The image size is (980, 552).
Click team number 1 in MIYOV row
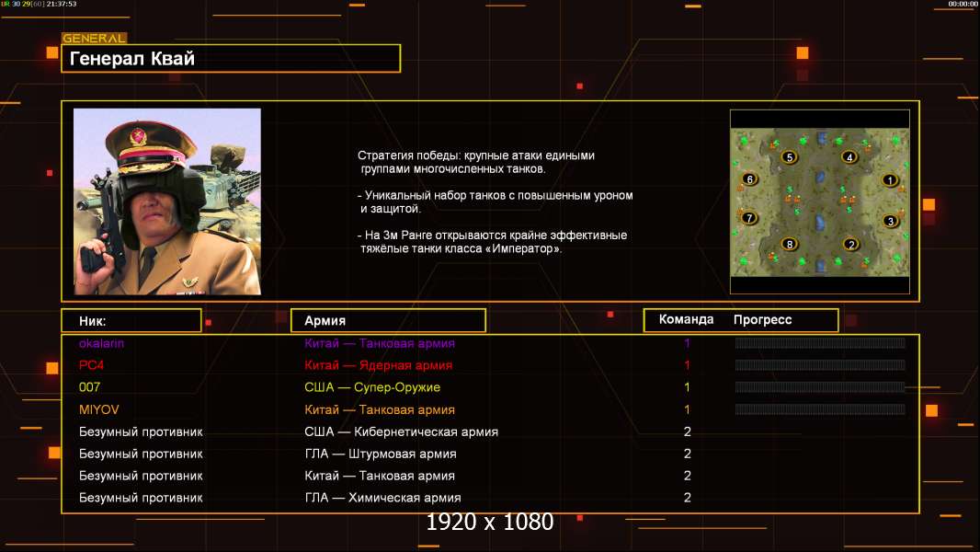tap(687, 409)
